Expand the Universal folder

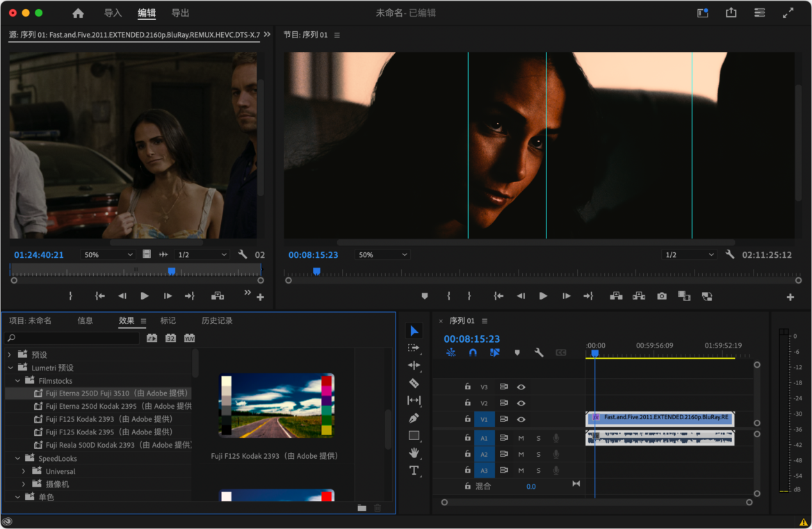[24, 471]
